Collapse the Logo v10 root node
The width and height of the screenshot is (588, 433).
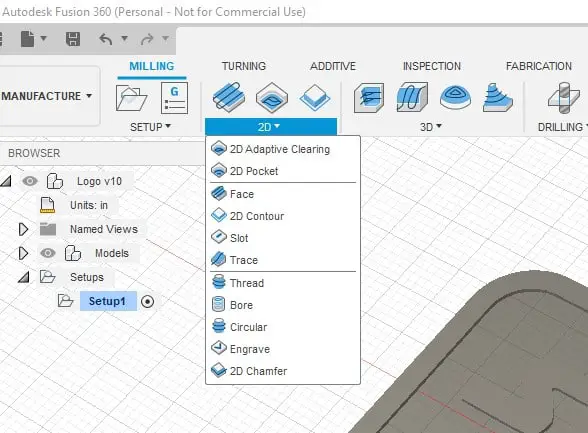pos(6,181)
